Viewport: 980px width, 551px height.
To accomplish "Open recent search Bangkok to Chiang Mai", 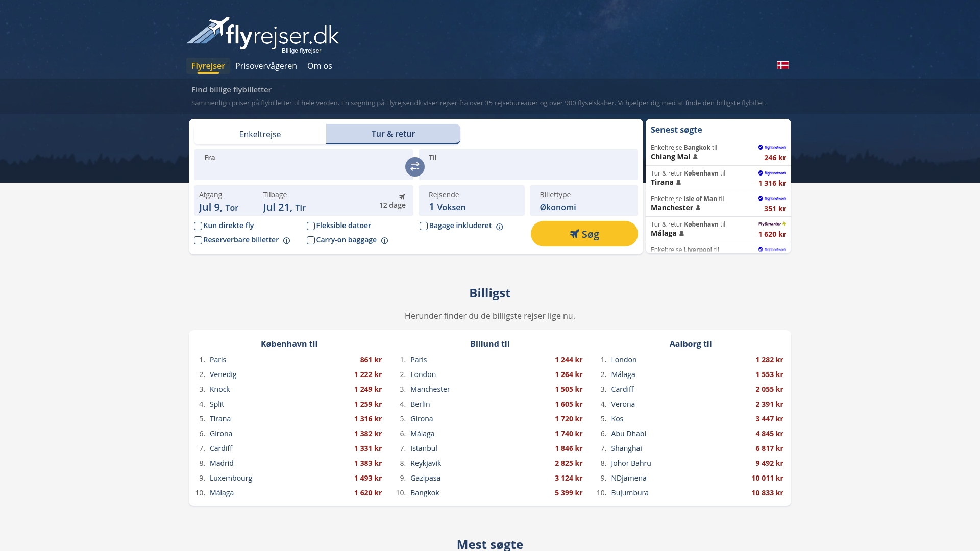I will (718, 153).
